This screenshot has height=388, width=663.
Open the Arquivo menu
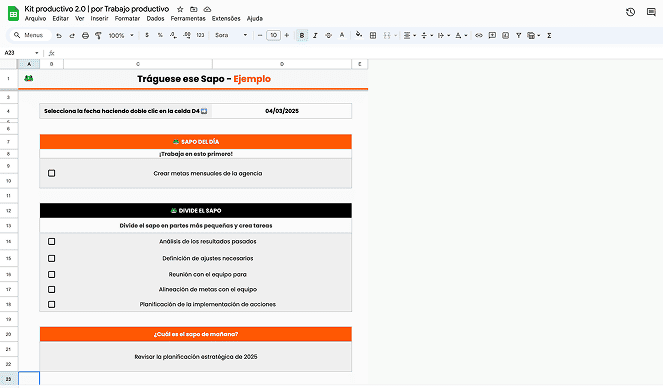pyautogui.click(x=36, y=19)
